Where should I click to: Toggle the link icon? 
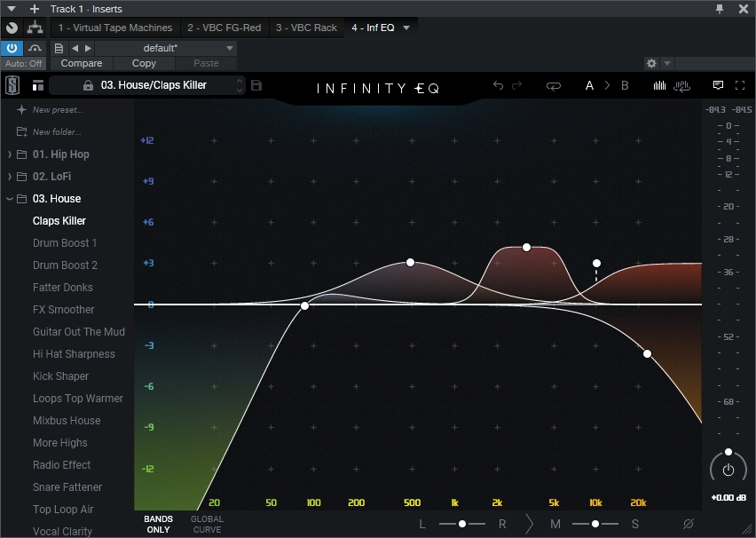pyautogui.click(x=553, y=86)
